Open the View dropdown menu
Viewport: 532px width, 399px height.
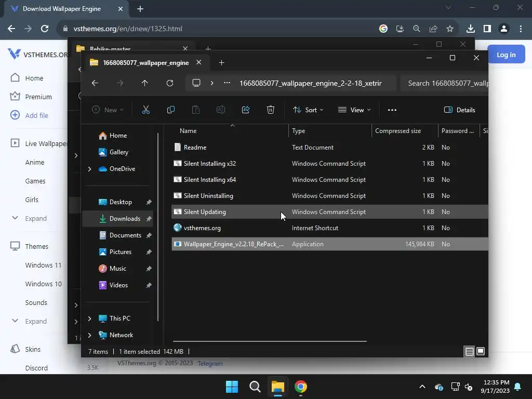click(x=354, y=110)
